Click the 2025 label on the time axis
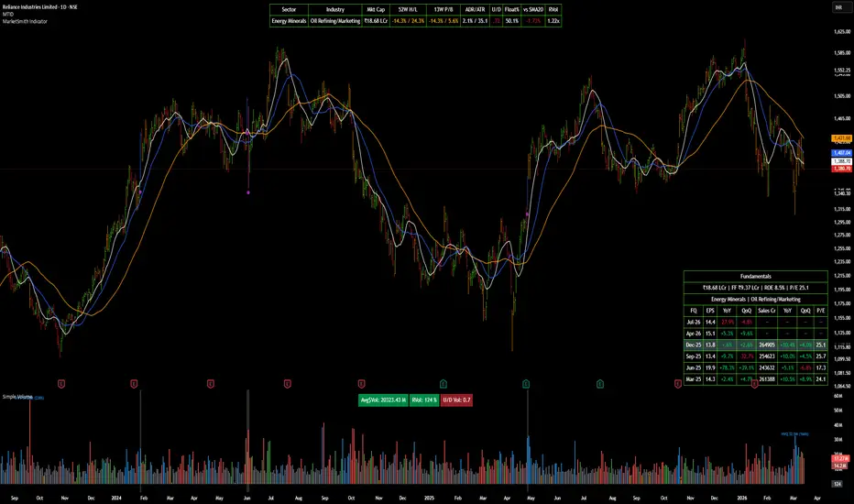 tap(429, 498)
